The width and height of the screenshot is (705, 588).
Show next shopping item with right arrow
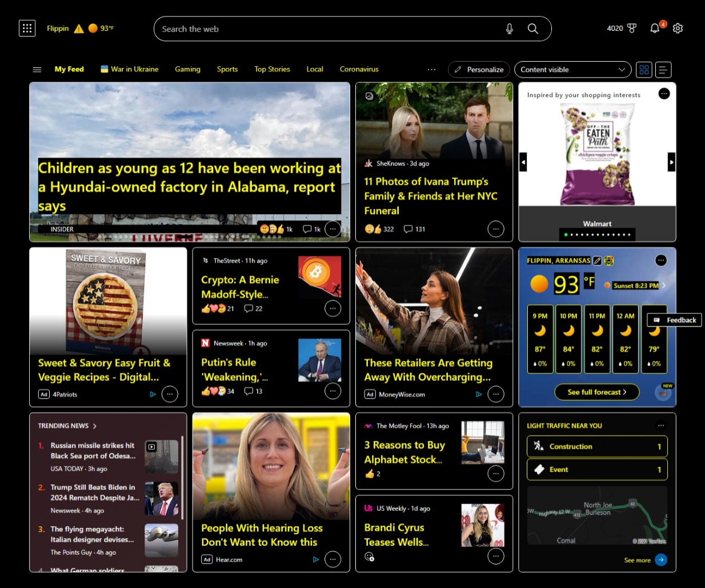671,162
